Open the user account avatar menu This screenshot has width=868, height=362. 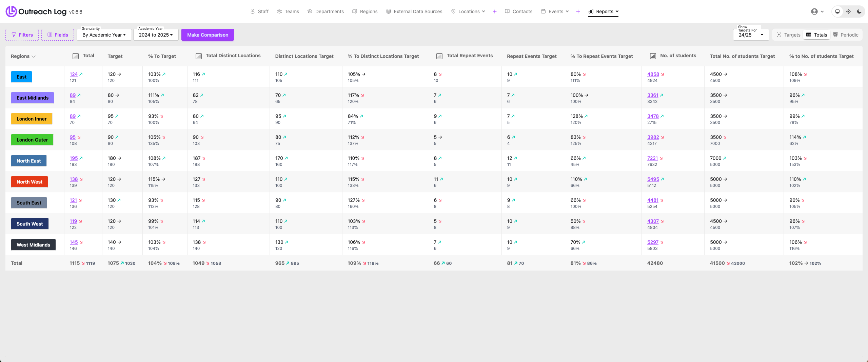coord(817,12)
